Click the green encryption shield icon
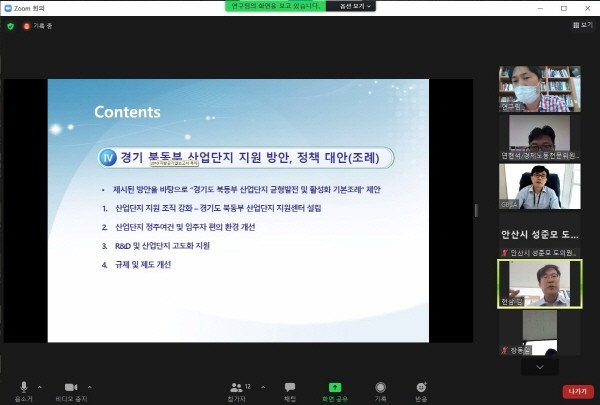Image resolution: width=600 pixels, height=405 pixels. 11,25
